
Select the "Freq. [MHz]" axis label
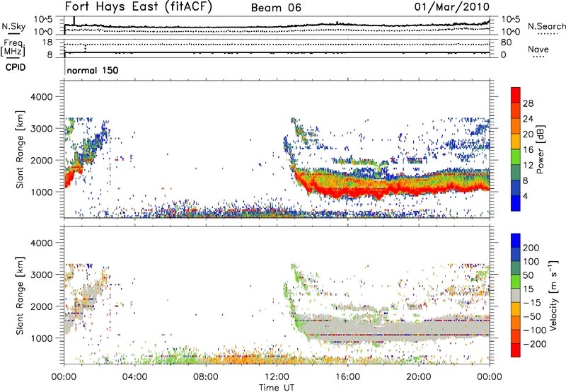click(x=14, y=48)
